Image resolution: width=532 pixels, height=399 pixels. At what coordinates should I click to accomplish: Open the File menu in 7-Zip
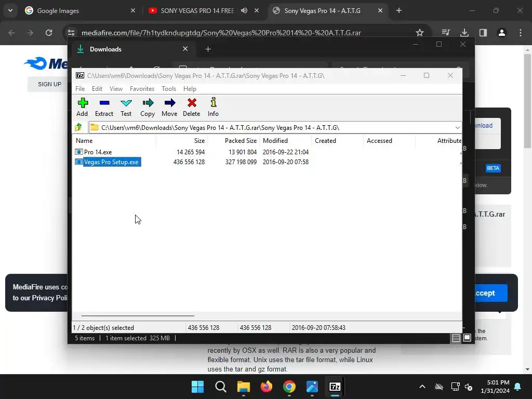(80, 88)
